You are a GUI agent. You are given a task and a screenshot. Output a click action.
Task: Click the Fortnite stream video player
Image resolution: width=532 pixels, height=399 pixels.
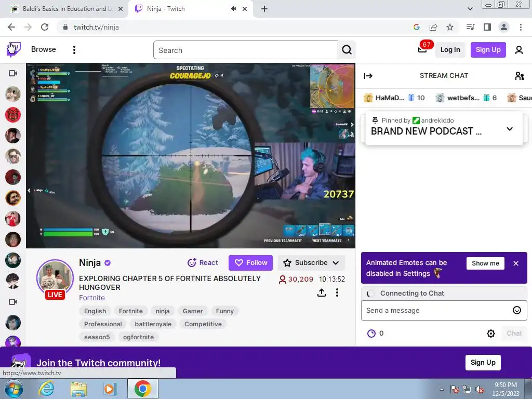[191, 155]
